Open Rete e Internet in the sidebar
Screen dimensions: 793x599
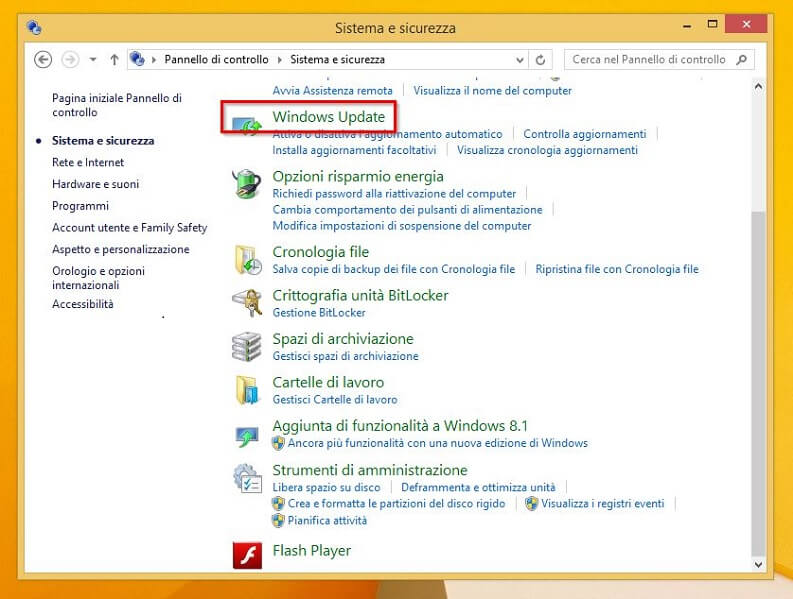pos(88,162)
